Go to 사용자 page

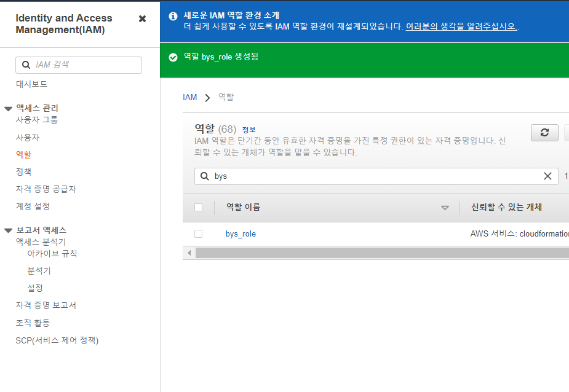[28, 138]
